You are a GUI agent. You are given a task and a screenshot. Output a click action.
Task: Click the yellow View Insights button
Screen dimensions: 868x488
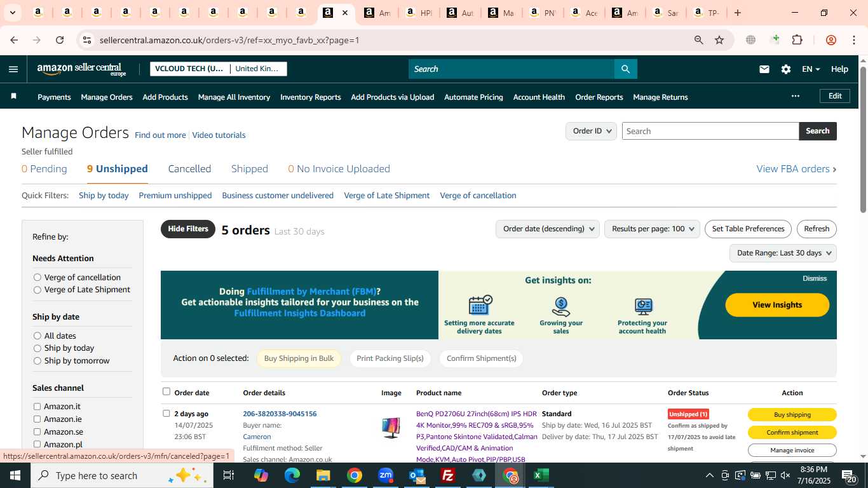point(777,305)
